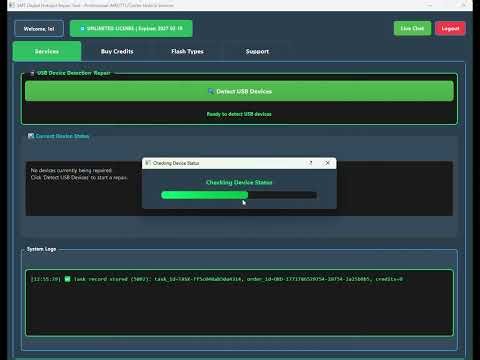Screen dimensions: 480x360
Task: Open the Support tab
Action: 257,51
